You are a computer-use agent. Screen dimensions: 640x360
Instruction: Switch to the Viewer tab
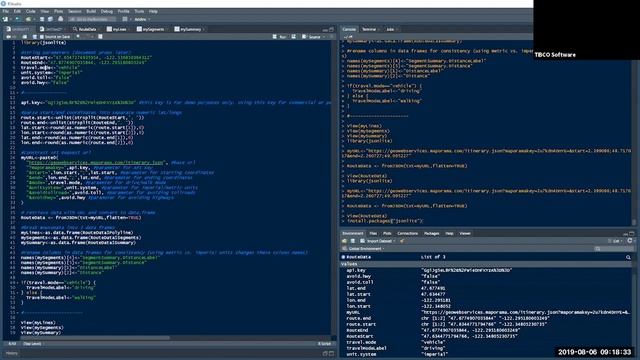[x=465, y=233]
